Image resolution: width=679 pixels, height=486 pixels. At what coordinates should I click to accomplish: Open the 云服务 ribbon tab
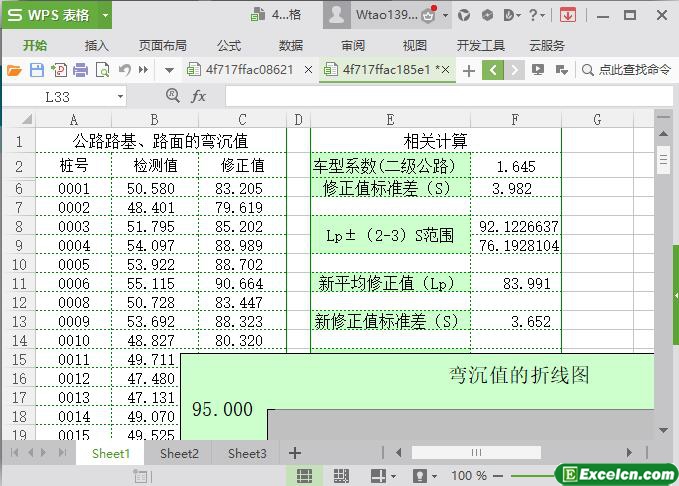point(547,45)
